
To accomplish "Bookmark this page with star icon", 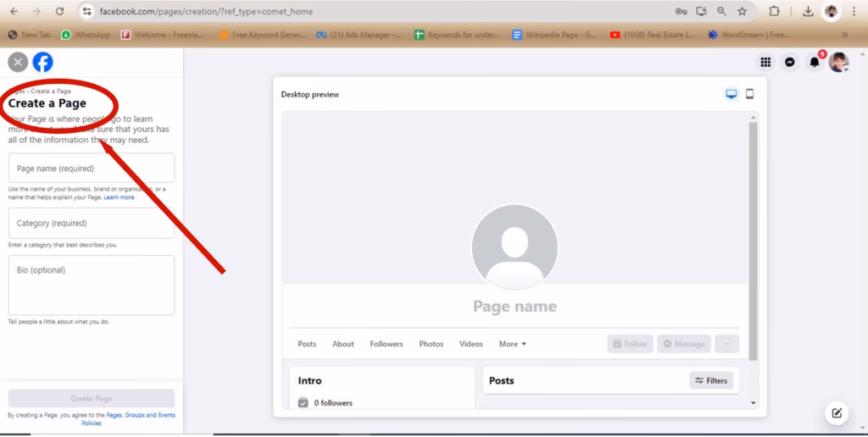I will pos(743,11).
